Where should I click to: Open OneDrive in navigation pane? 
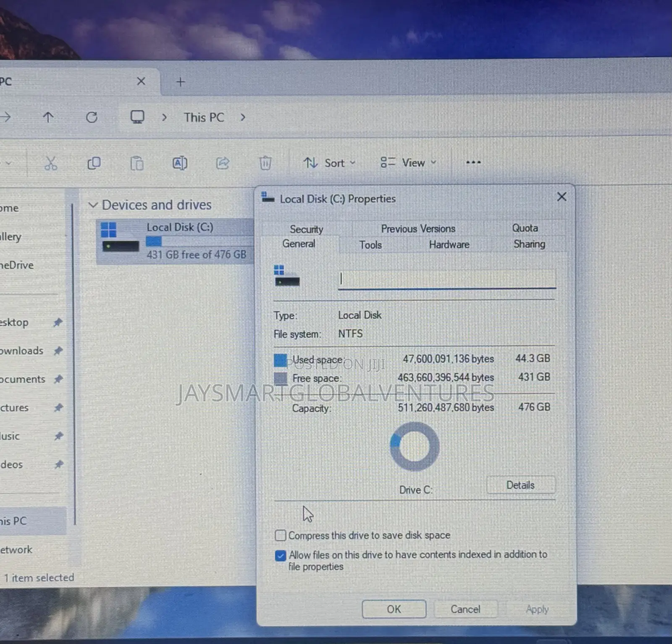pos(17,265)
